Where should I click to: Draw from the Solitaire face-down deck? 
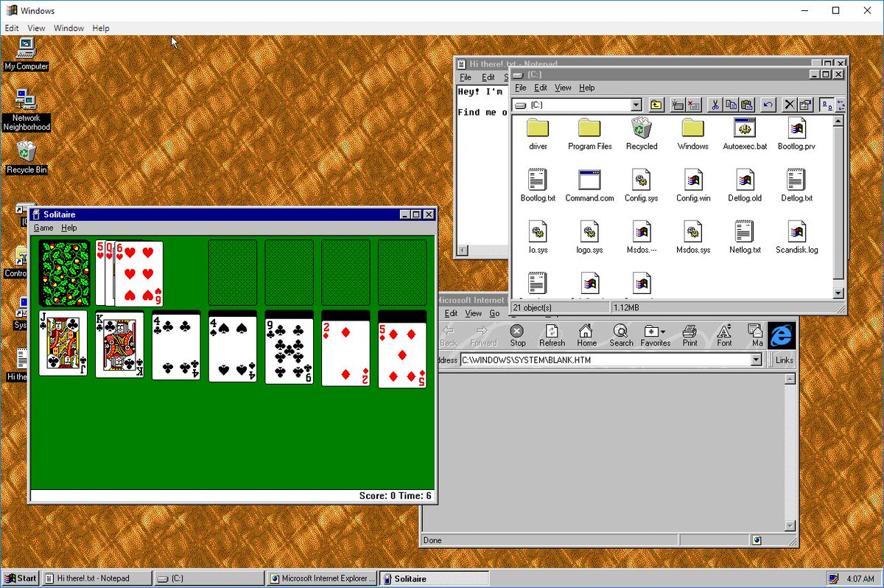pyautogui.click(x=64, y=273)
